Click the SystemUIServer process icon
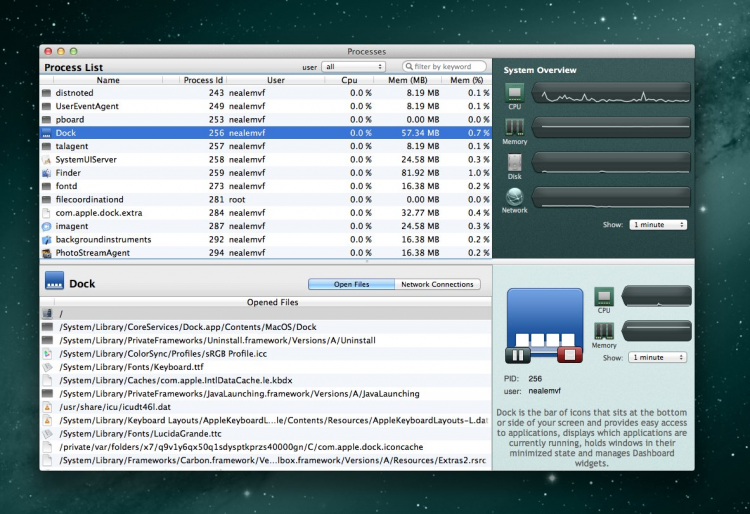 point(46,159)
